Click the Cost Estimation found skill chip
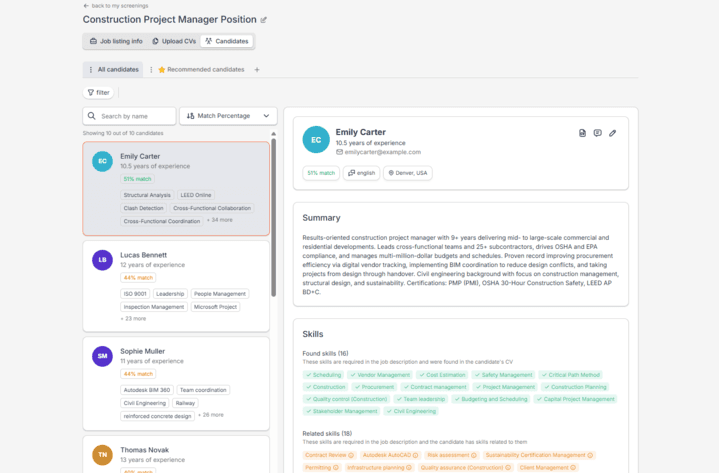Screen dimensions: 719x473 click(442, 375)
